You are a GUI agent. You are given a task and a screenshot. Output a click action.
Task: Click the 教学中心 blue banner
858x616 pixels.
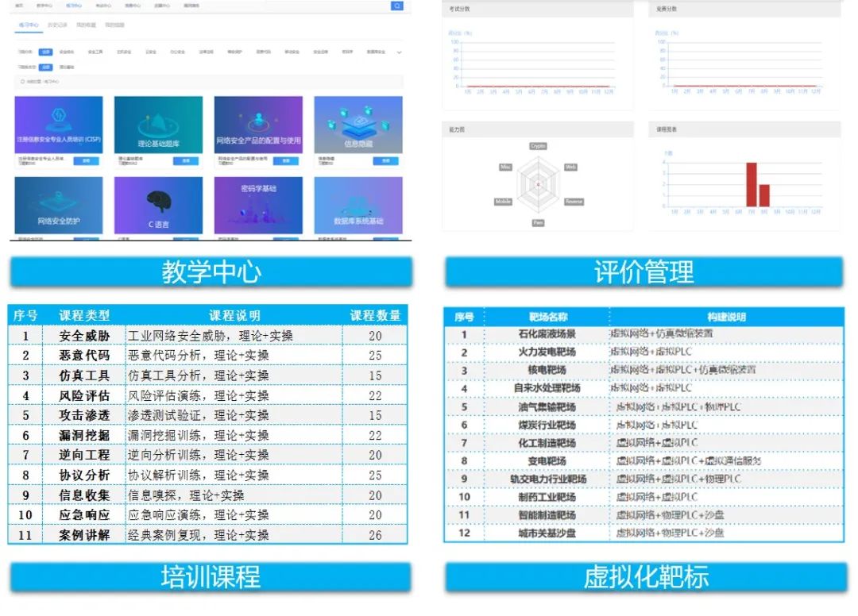211,272
